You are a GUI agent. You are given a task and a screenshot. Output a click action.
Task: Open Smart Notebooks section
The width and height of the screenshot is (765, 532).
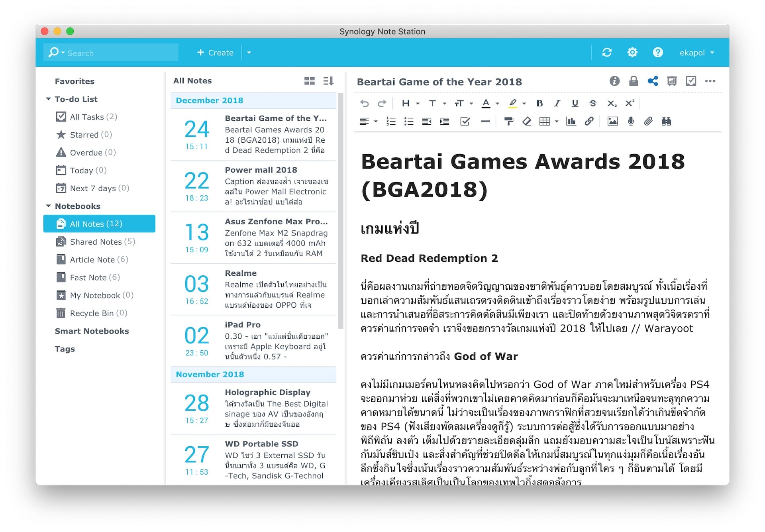pyautogui.click(x=92, y=331)
